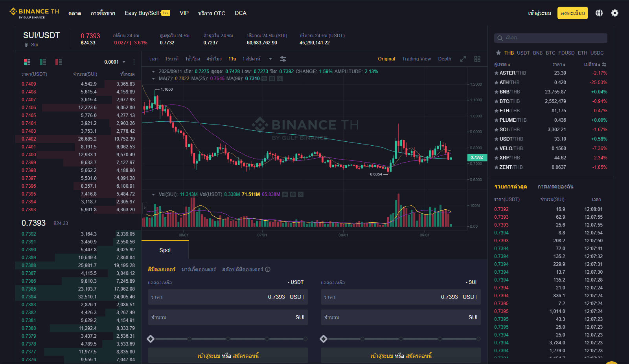Click the login link in header
The image size is (629, 364).
(539, 13)
